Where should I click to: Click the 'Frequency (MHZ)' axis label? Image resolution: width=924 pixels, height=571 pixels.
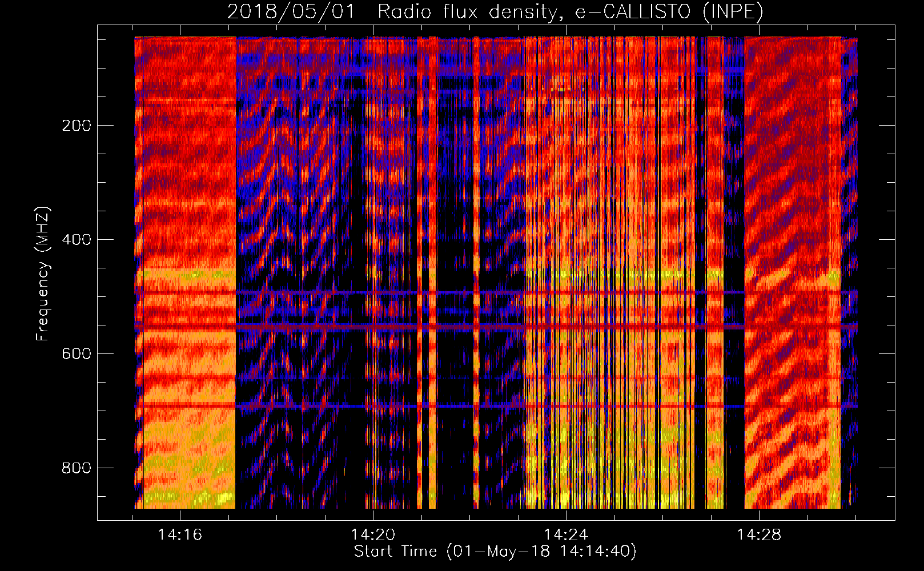click(x=43, y=274)
